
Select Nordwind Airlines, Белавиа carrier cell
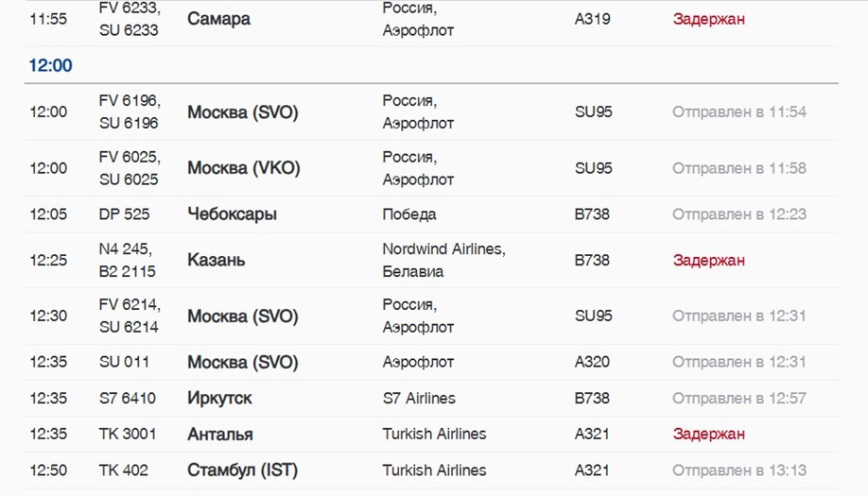coord(444,260)
